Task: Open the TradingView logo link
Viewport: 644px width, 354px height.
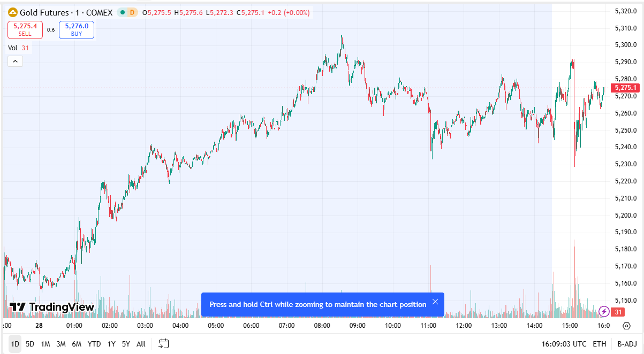Action: (x=52, y=307)
